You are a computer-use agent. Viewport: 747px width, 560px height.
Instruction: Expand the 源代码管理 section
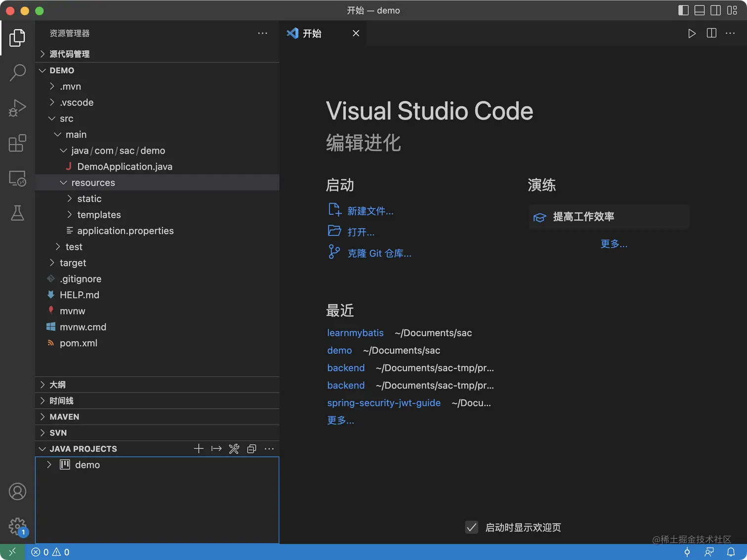tap(157, 54)
